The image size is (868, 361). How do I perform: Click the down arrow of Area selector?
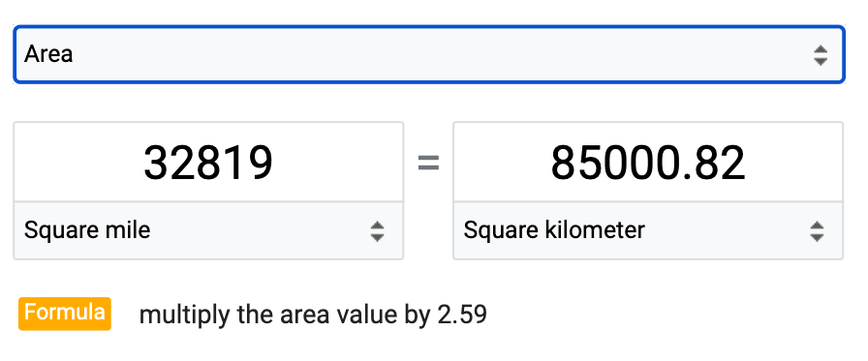tap(821, 61)
